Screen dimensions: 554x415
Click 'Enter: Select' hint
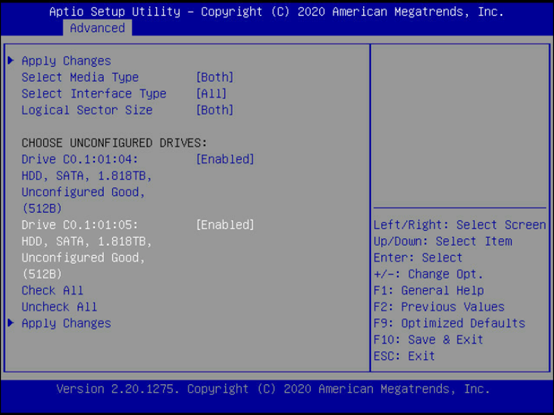(418, 257)
